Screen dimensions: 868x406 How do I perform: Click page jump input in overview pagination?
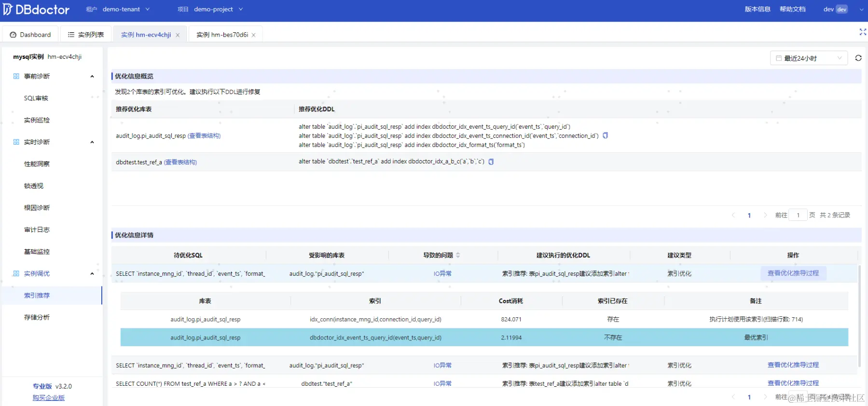click(x=798, y=215)
